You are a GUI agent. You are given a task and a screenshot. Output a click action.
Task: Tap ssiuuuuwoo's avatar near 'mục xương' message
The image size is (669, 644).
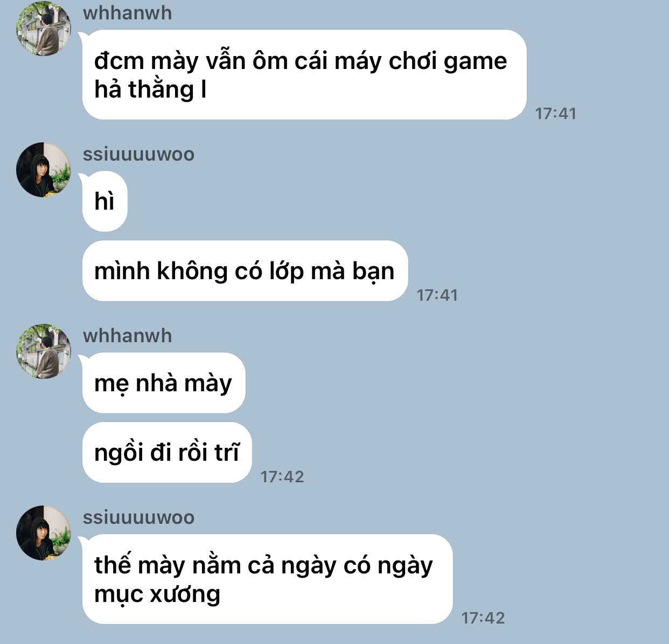pyautogui.click(x=44, y=533)
